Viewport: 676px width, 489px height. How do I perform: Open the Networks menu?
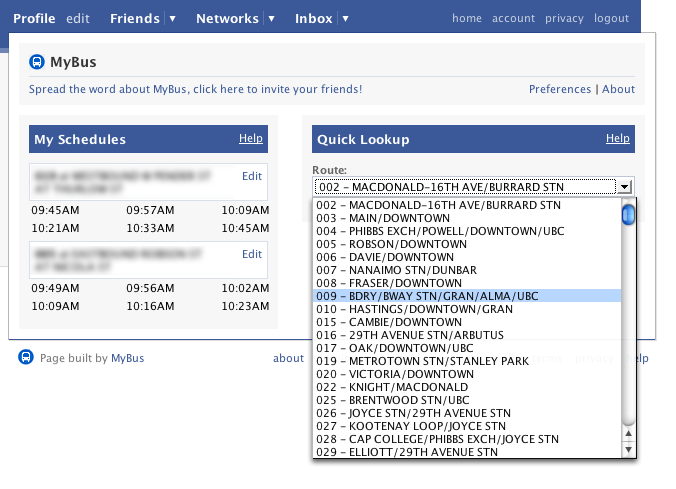(x=227, y=19)
